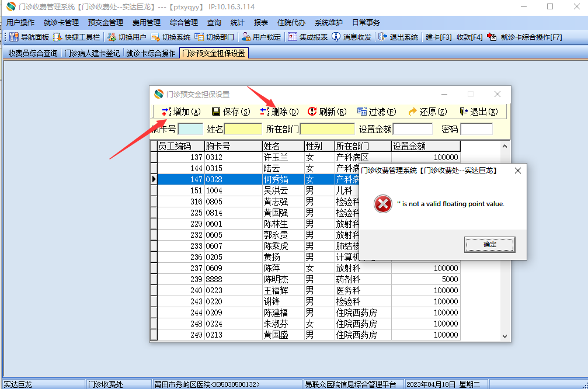Click the 用户锁定 user lock icon
Viewport: 588px width, 389px height.
[246, 37]
